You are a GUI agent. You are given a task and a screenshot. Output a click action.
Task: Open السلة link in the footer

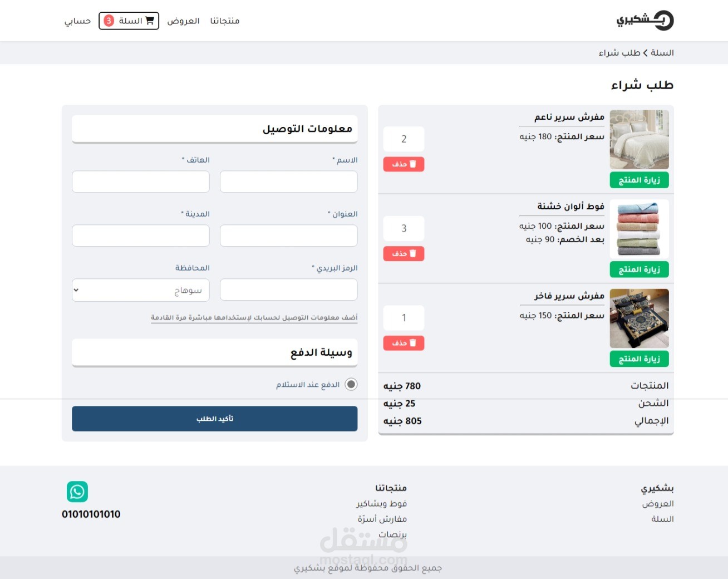662,519
